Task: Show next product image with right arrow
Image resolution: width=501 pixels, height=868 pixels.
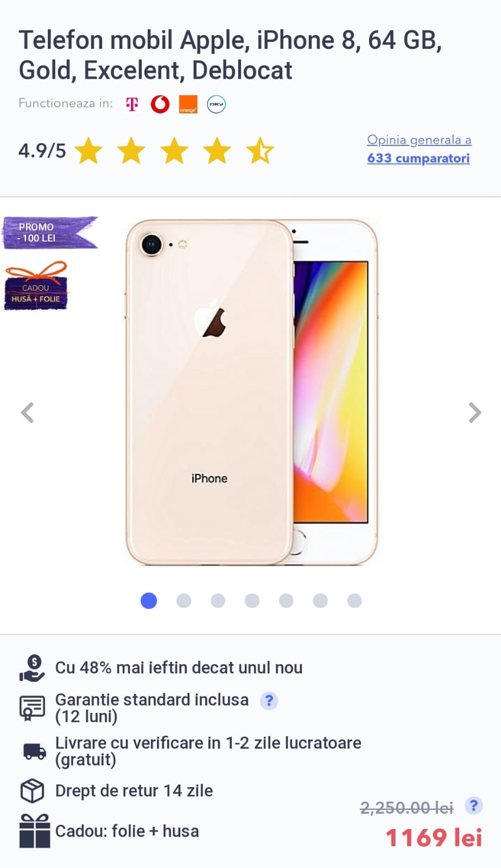Action: (x=474, y=413)
